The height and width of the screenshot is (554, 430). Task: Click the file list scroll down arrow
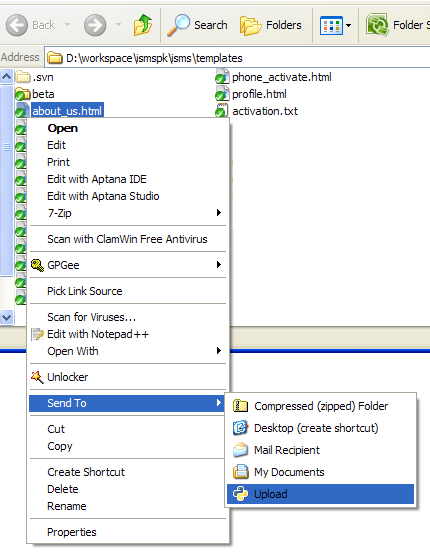point(7,317)
